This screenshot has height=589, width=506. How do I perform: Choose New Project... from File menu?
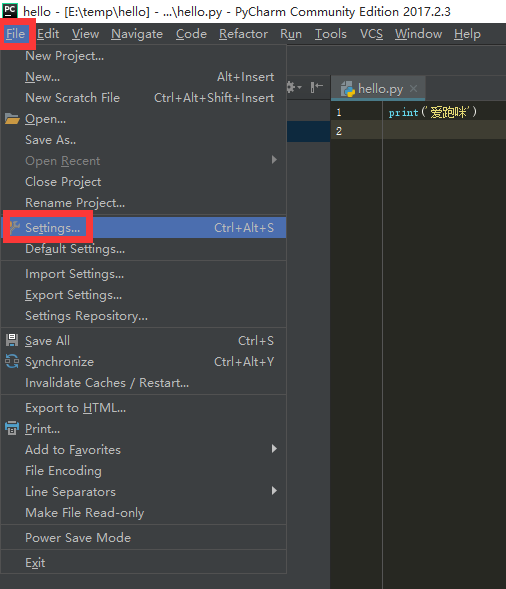143,56
